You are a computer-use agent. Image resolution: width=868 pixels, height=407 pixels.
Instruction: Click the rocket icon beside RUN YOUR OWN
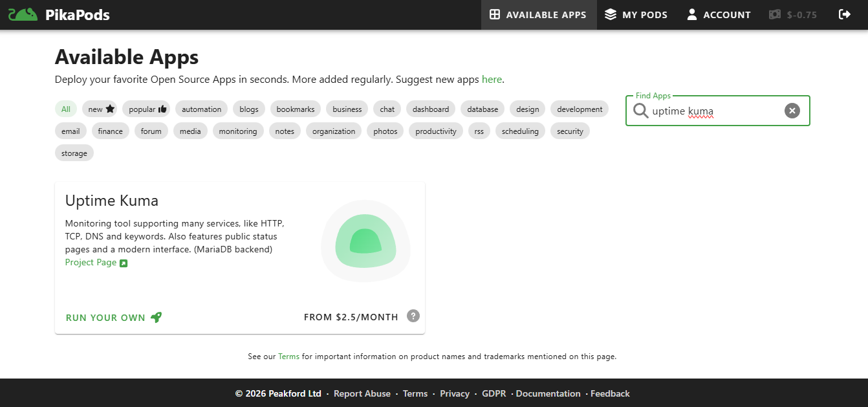point(155,317)
